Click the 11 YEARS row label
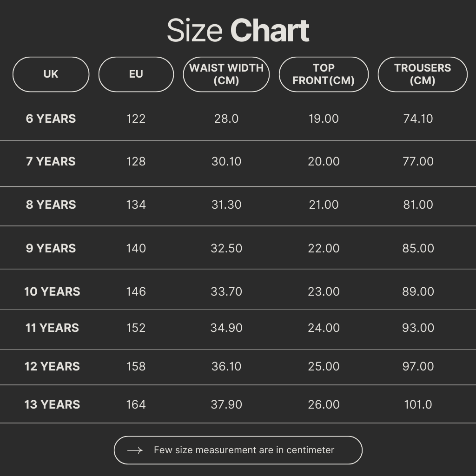 coord(52,328)
